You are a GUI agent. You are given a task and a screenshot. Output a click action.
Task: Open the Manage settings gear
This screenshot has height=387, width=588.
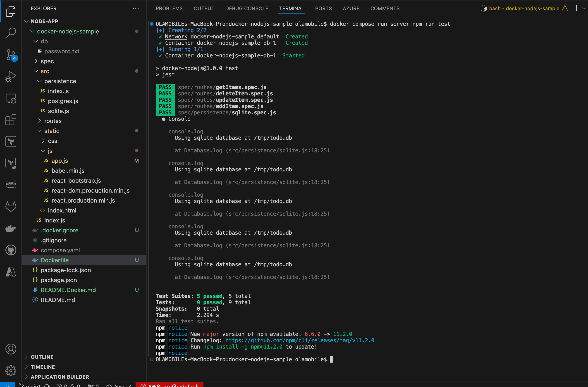click(11, 371)
